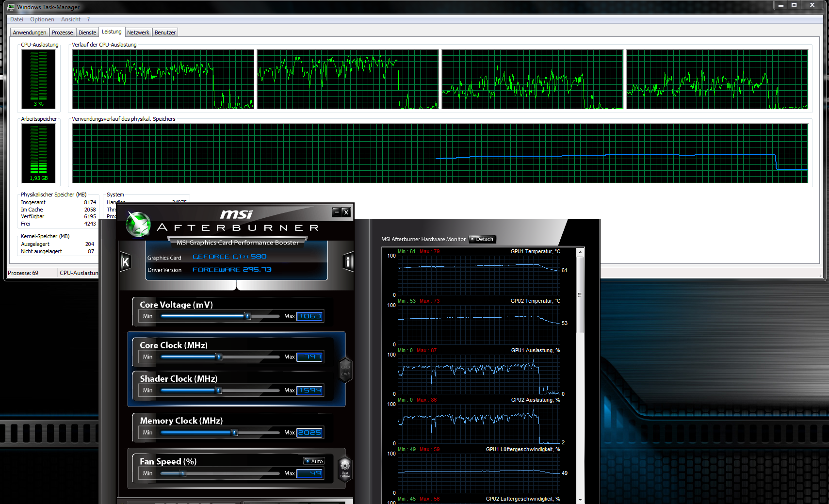
Task: Click the Prozesse: 69 status bar entry
Action: click(x=23, y=273)
